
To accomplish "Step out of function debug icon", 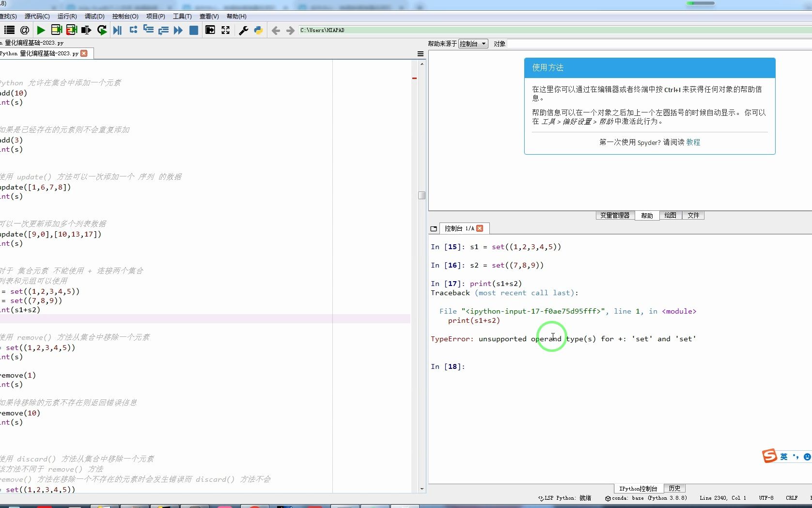I will pos(163,30).
